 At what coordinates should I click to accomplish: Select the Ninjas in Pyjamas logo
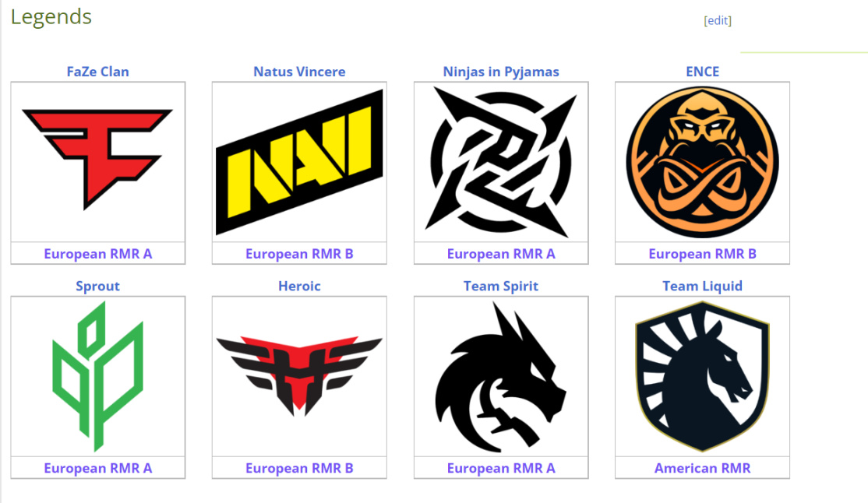pos(501,162)
